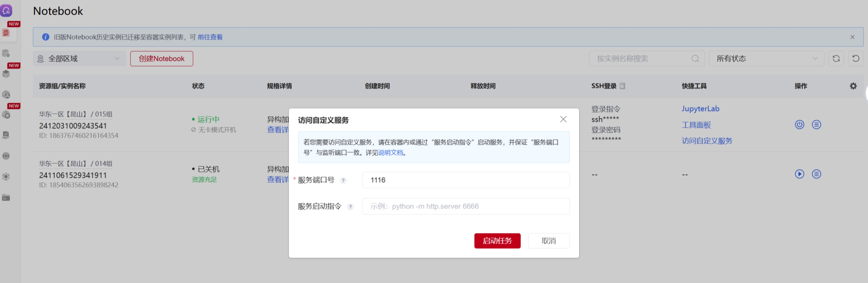Click the start icon for instance 241106152934​1911

(x=799, y=174)
